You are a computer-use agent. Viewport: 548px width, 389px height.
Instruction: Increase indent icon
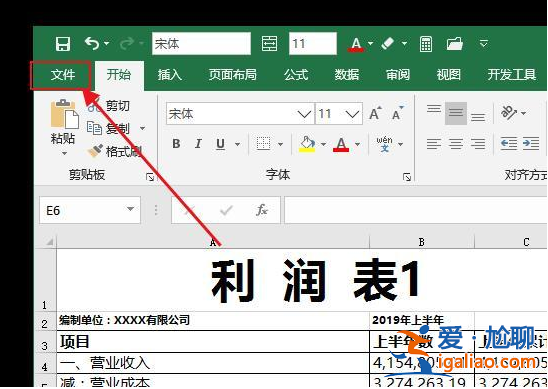point(531,144)
